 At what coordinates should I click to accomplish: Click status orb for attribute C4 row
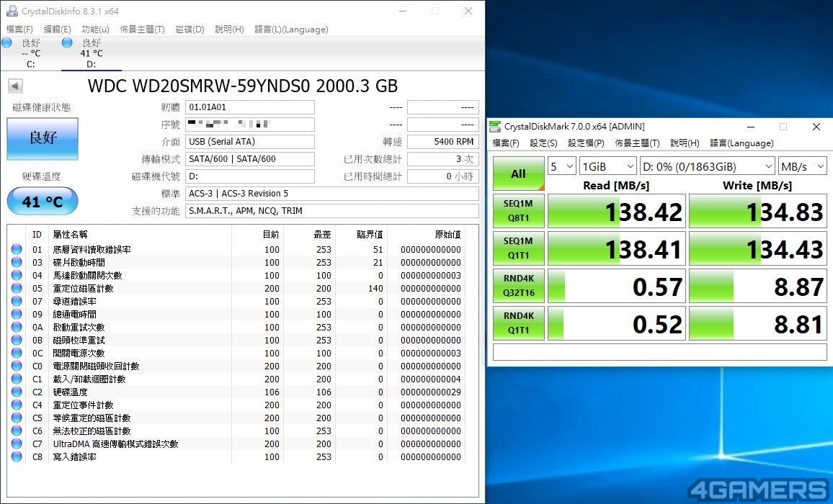click(x=17, y=405)
